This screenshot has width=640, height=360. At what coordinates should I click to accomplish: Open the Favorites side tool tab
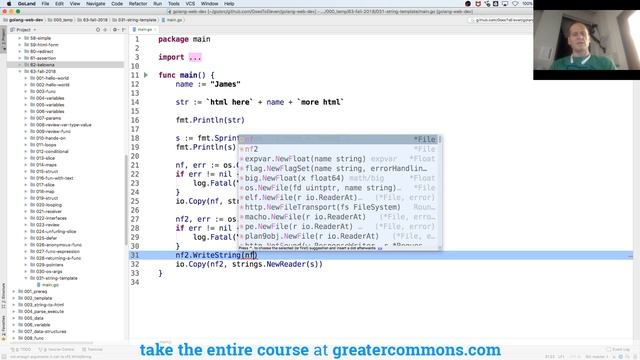pyautogui.click(x=4, y=328)
